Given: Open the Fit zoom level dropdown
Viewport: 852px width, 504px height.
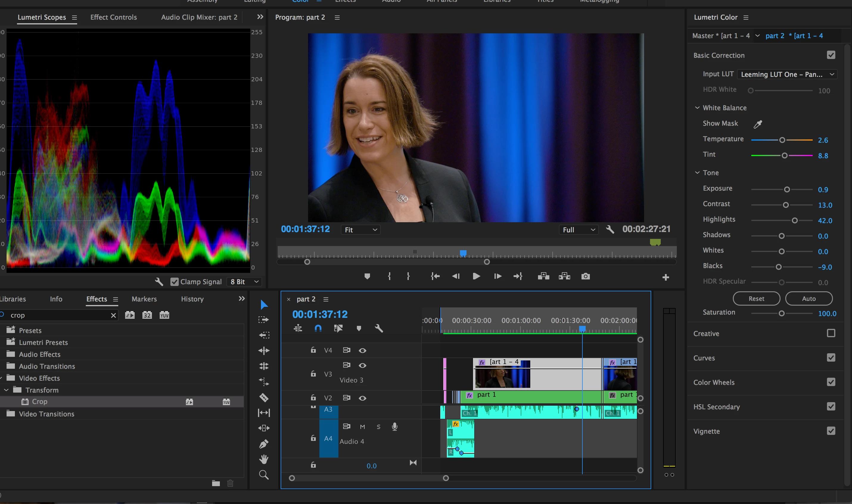Looking at the screenshot, I should tap(360, 230).
